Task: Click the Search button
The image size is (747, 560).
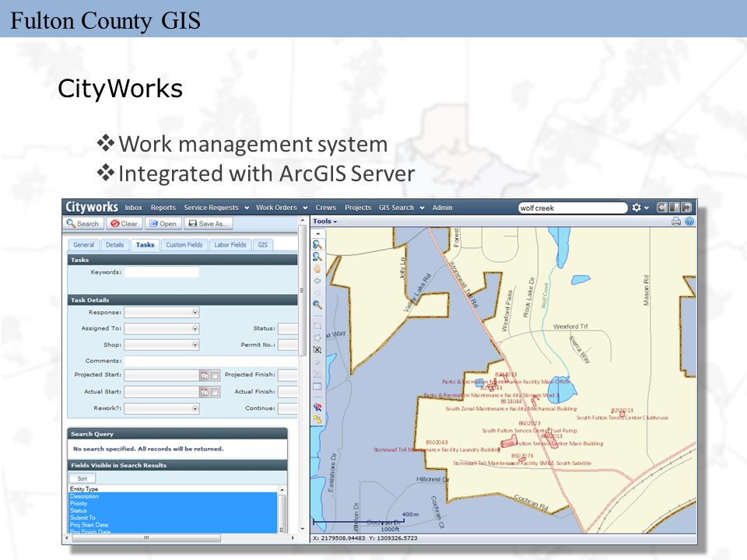Action: click(x=83, y=223)
